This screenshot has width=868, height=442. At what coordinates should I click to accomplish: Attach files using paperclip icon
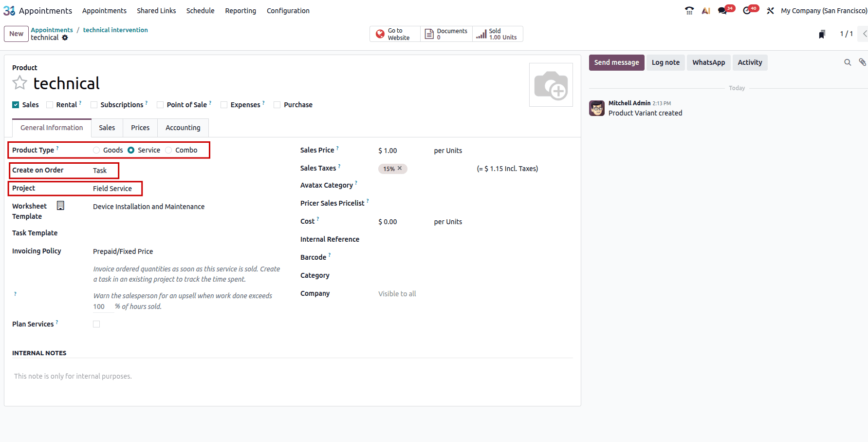[x=862, y=62]
